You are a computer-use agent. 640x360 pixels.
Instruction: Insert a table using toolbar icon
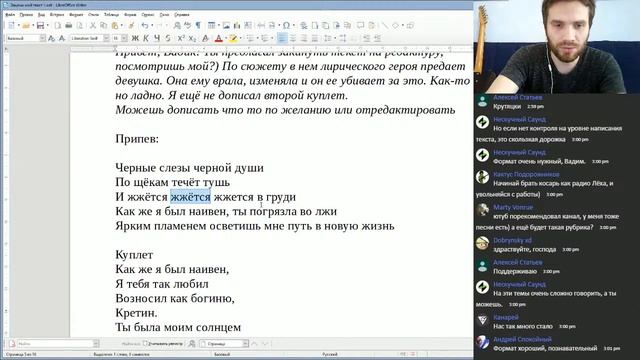point(211,26)
